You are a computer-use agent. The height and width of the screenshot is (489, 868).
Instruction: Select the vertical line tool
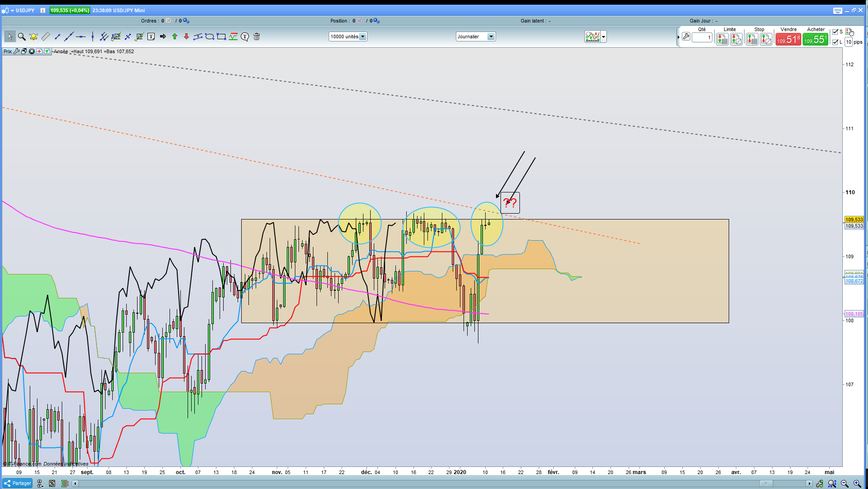coord(92,37)
